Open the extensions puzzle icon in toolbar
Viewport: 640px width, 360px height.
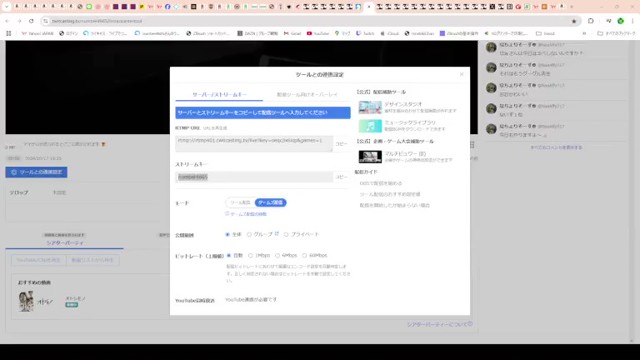[591, 21]
